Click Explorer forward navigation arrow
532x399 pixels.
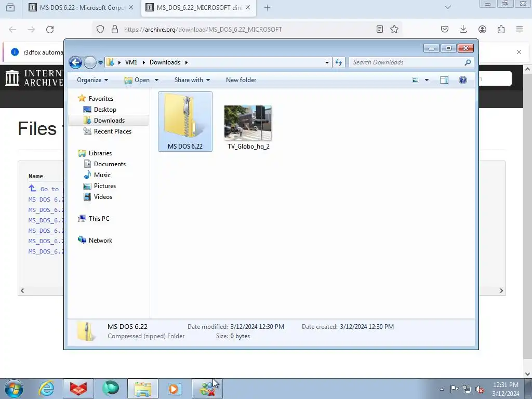[x=90, y=62]
